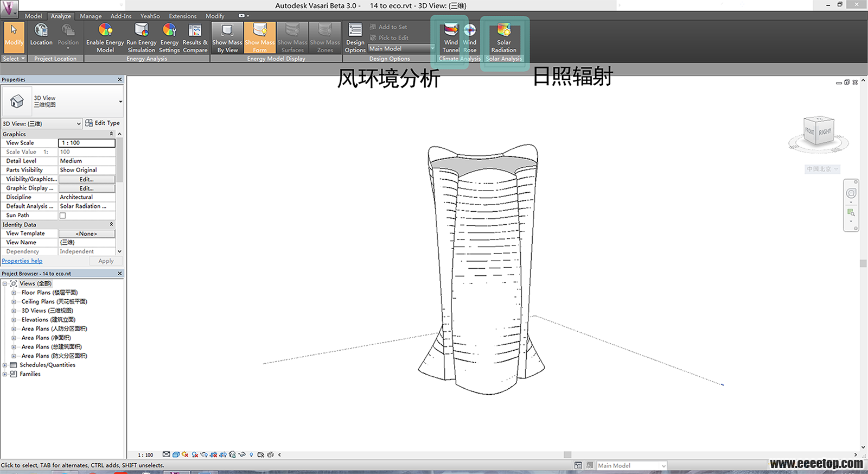Close the Properties panel

(x=120, y=79)
